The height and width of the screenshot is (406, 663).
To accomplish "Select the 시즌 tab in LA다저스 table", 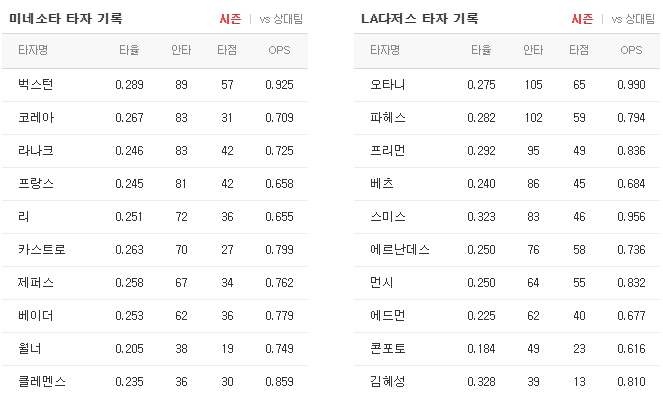I will 582,19.
